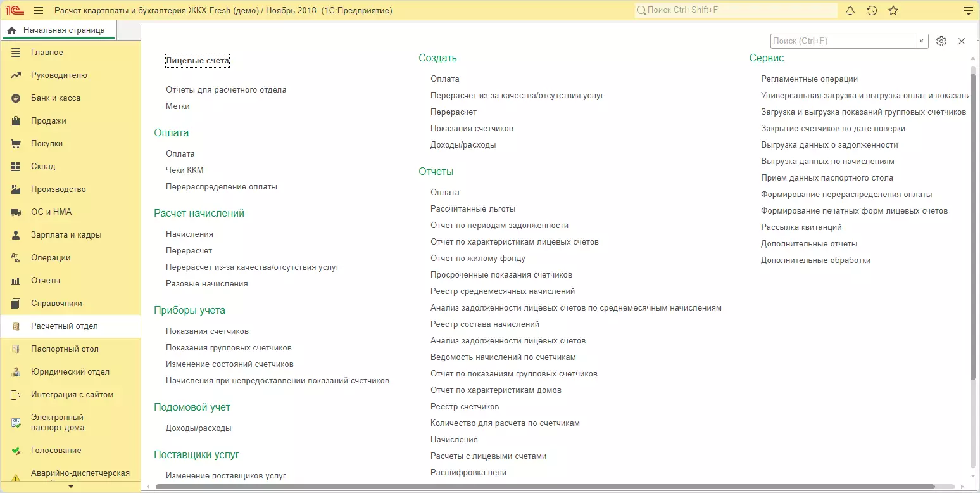Show the history clock list
The width and height of the screenshot is (980, 493).
click(872, 11)
